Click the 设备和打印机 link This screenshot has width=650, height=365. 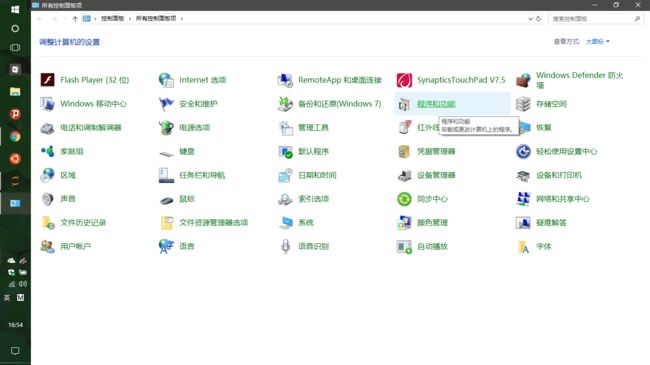[x=559, y=175]
